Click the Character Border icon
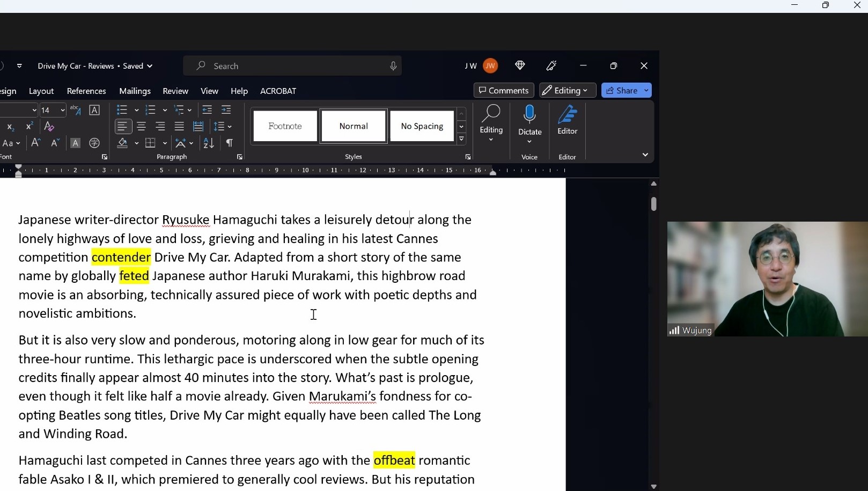The image size is (868, 491). pos(94,110)
